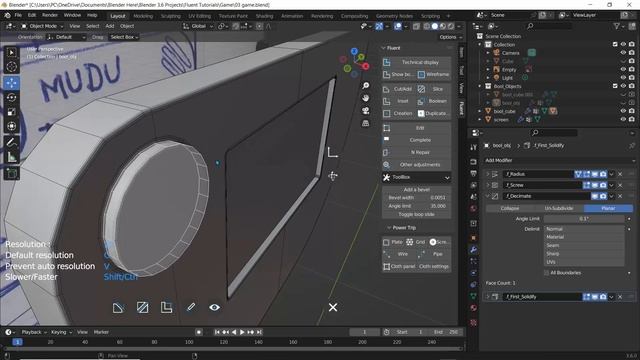Open the Object properties orange square tab
The height and width of the screenshot is (360, 640).
[473, 238]
